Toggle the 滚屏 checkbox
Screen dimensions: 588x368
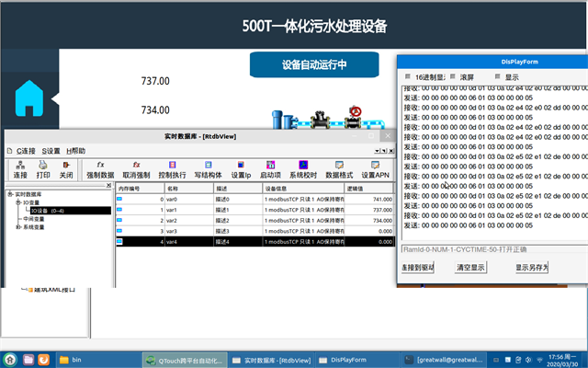tap(453, 76)
